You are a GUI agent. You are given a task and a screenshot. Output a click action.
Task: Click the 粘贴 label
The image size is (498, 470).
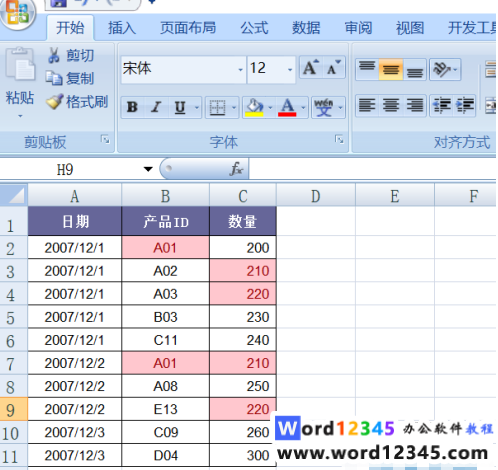20,98
